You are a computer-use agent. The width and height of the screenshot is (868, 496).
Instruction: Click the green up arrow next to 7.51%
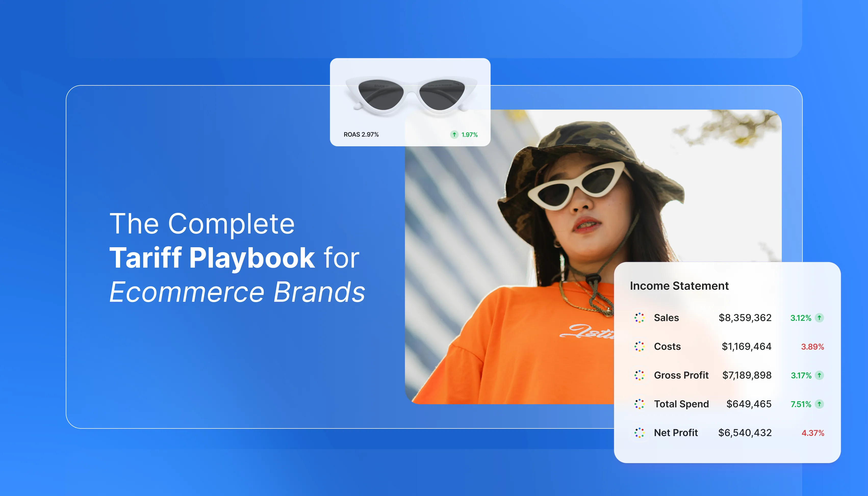click(819, 404)
